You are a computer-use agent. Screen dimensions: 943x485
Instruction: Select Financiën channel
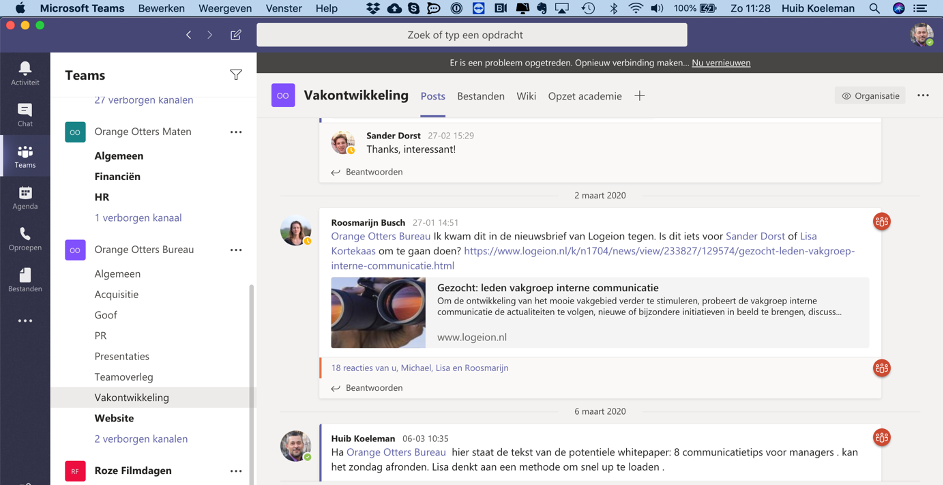point(117,176)
